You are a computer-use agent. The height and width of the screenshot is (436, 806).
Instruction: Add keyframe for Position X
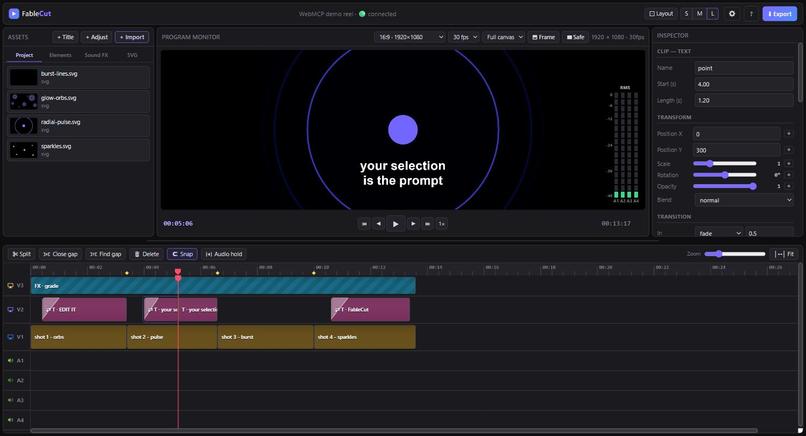789,134
